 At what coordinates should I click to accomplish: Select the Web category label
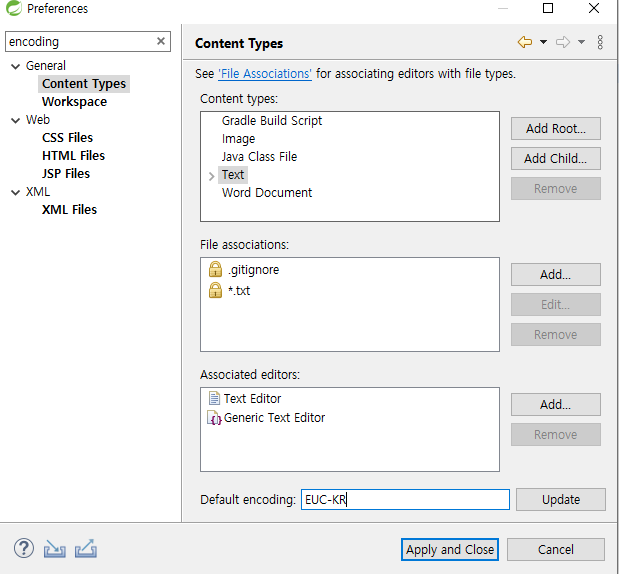[38, 120]
